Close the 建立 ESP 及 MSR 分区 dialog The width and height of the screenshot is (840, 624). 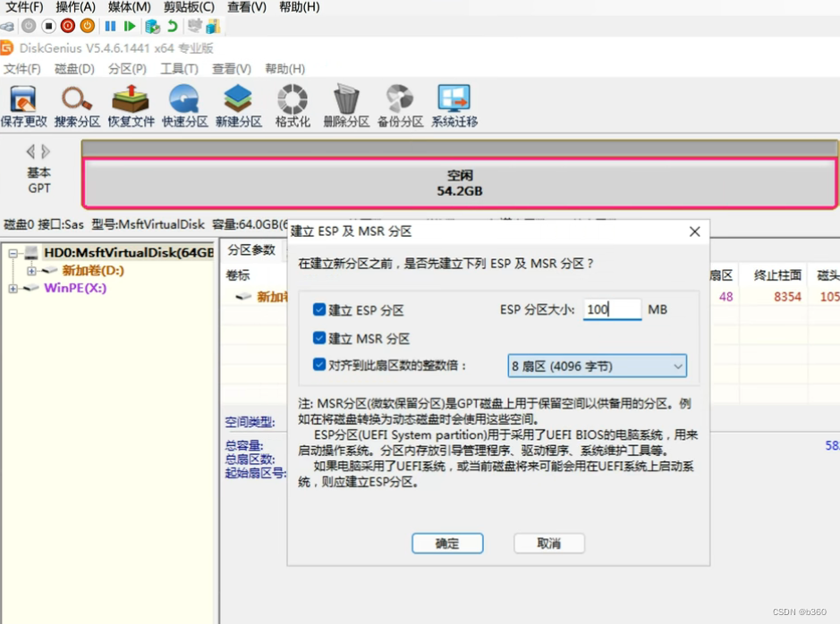695,232
